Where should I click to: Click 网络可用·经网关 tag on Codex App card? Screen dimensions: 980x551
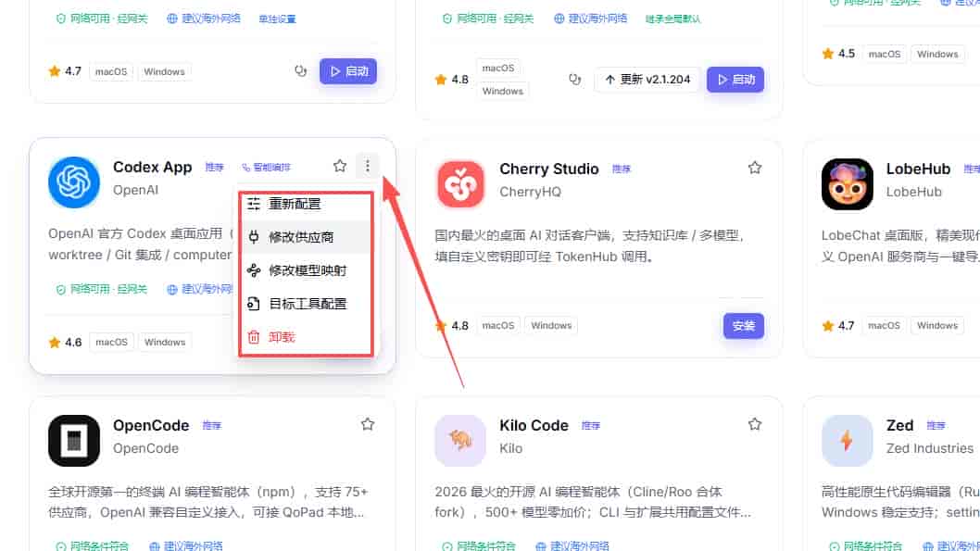101,289
